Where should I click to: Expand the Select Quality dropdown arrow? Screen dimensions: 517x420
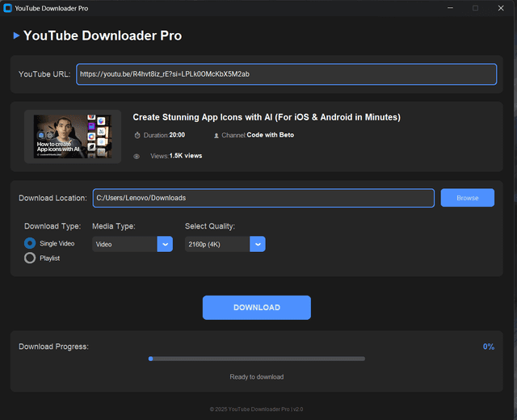click(x=258, y=244)
